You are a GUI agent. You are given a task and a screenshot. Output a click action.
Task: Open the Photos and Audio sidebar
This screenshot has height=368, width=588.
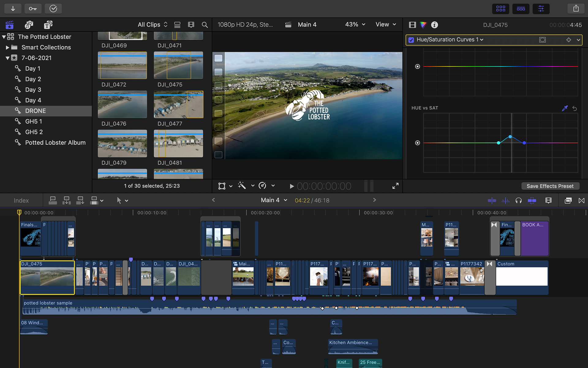click(x=29, y=25)
